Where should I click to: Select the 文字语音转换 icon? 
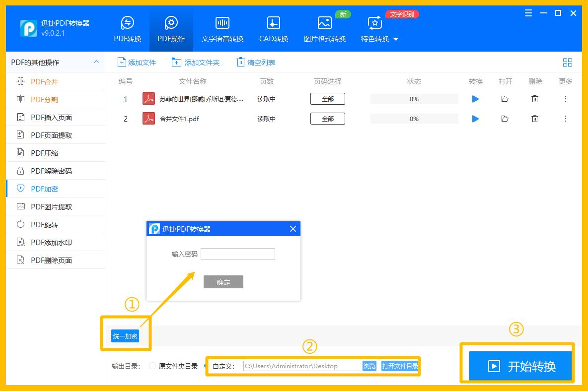[x=222, y=23]
